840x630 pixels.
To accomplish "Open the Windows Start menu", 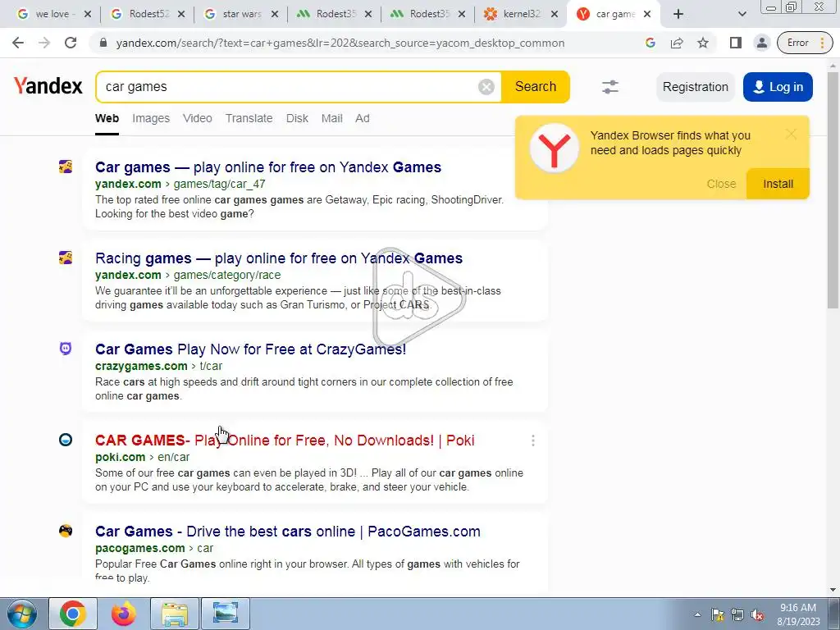I will [22, 614].
